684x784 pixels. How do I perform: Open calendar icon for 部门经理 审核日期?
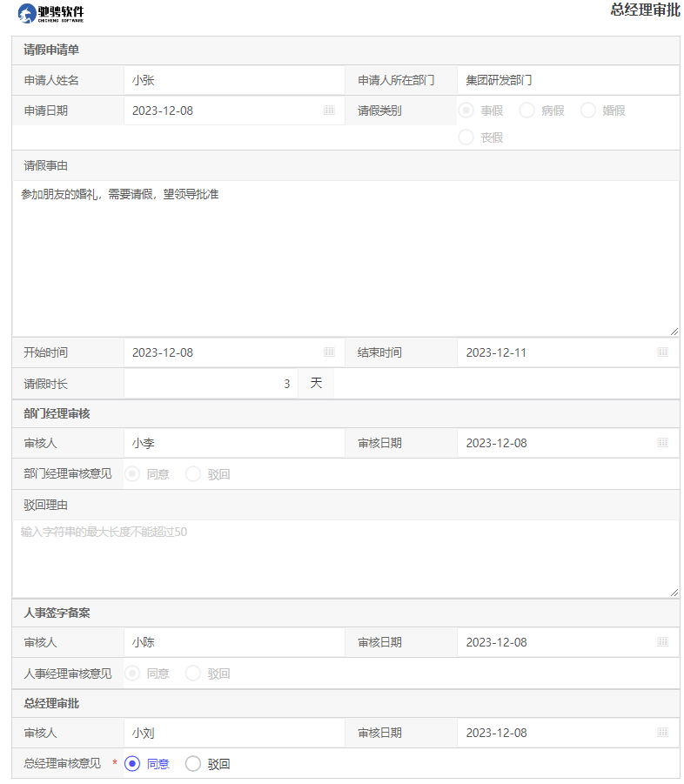coord(662,443)
